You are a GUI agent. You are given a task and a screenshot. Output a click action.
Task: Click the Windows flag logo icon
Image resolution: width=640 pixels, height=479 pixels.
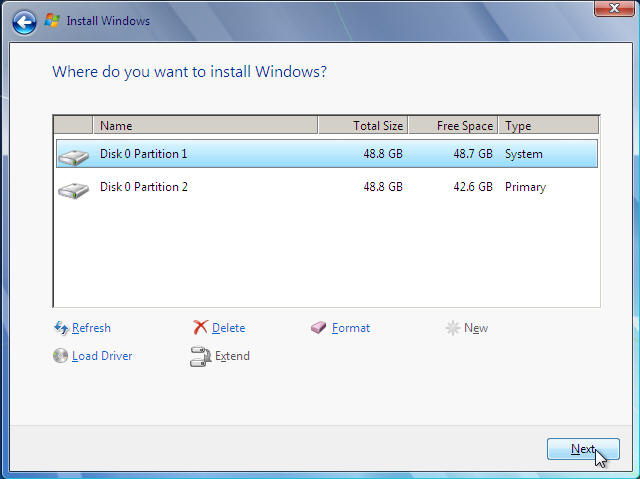pyautogui.click(x=52, y=21)
